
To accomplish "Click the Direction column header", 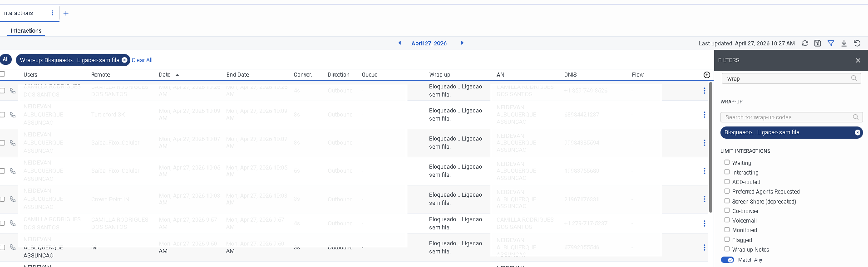I will 339,75.
